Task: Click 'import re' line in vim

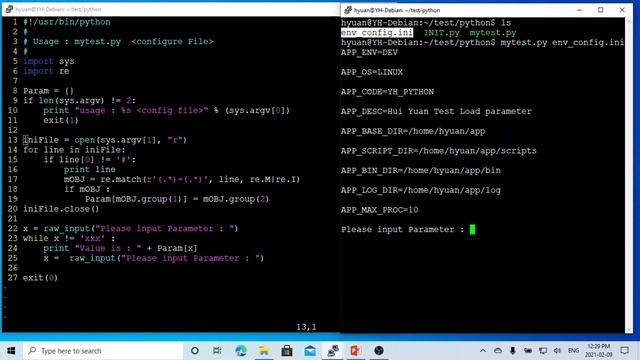Action: coord(46,71)
